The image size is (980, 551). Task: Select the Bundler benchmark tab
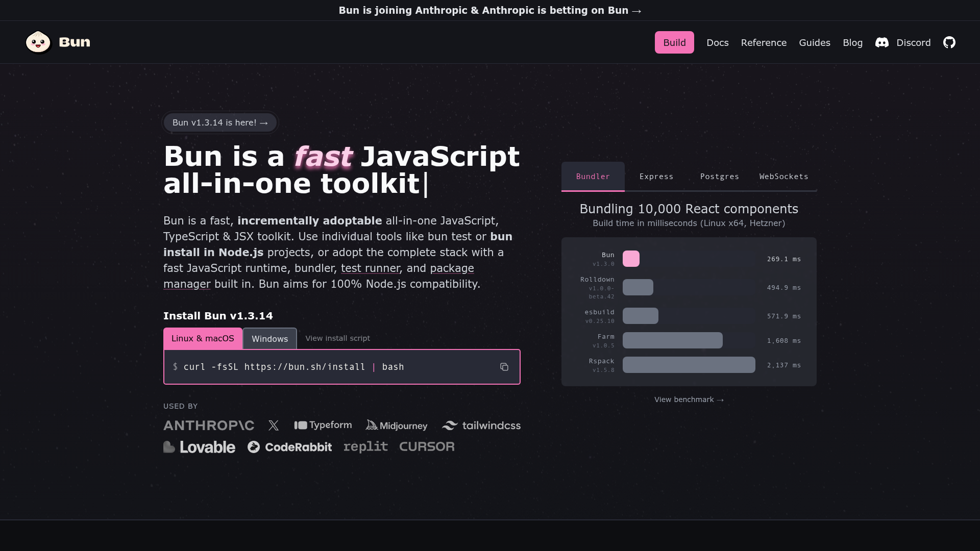click(593, 177)
